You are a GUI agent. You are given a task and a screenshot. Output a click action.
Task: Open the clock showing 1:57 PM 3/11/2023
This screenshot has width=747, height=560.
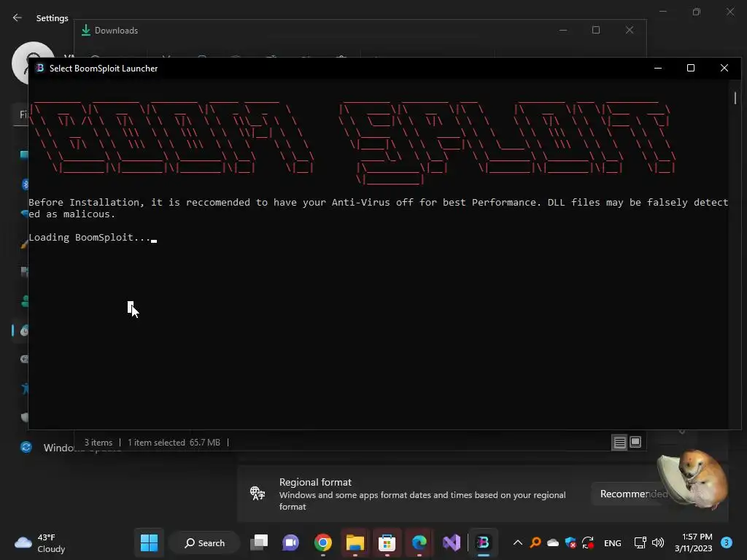point(694,542)
